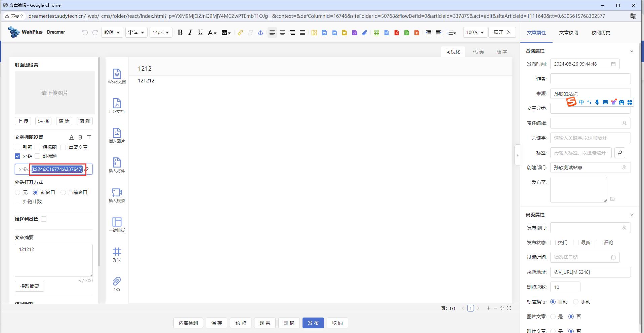Insert a table using the green grid icon

point(376,33)
